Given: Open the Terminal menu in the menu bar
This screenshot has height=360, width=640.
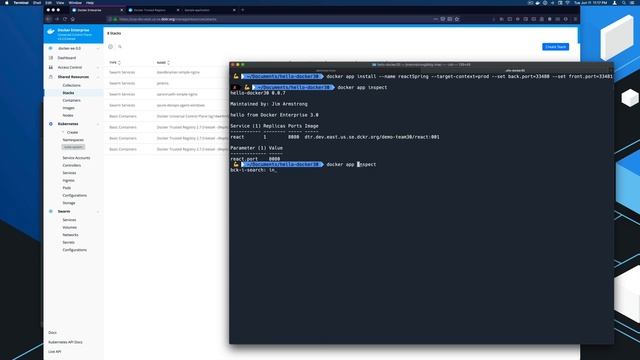Looking at the screenshot, I should [21, 2].
